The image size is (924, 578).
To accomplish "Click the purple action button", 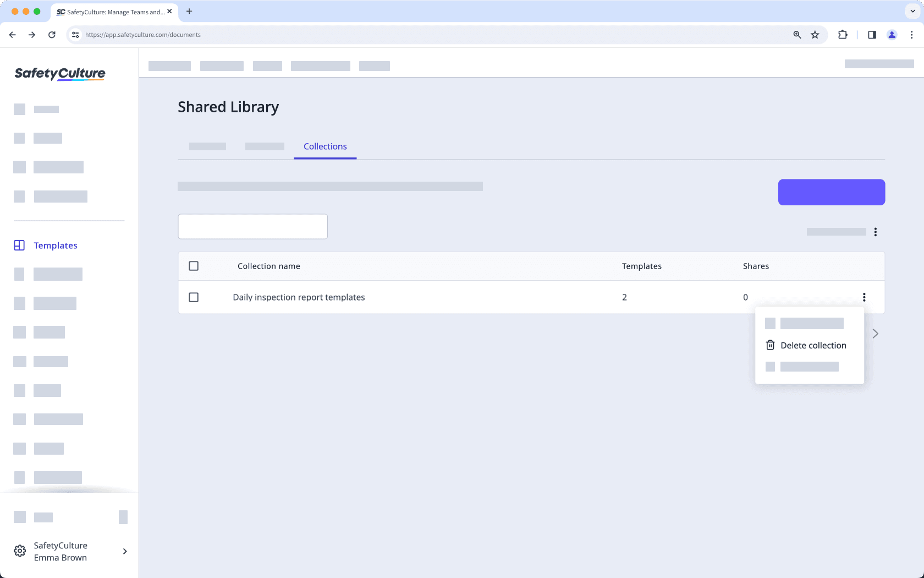I will click(x=831, y=192).
